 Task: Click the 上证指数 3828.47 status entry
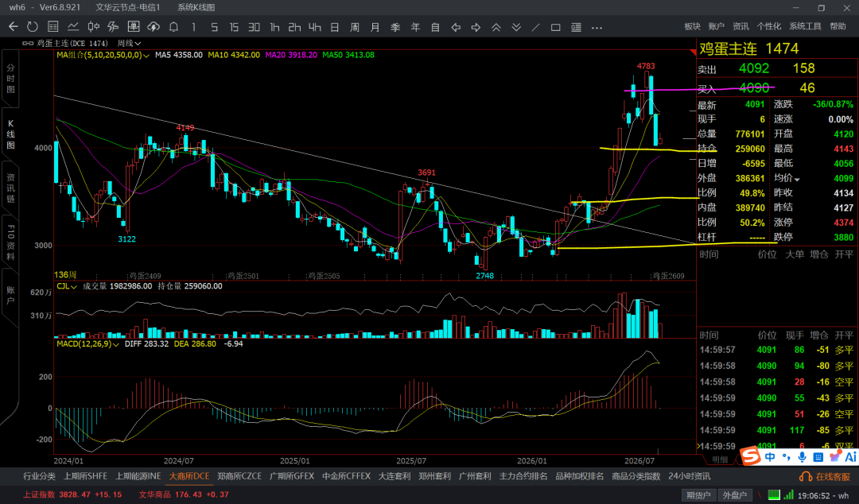(x=72, y=494)
